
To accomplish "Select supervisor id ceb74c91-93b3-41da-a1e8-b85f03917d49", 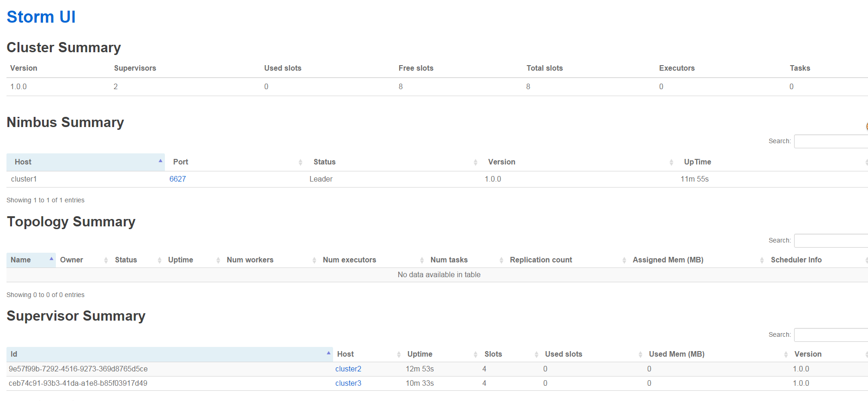I will click(78, 383).
